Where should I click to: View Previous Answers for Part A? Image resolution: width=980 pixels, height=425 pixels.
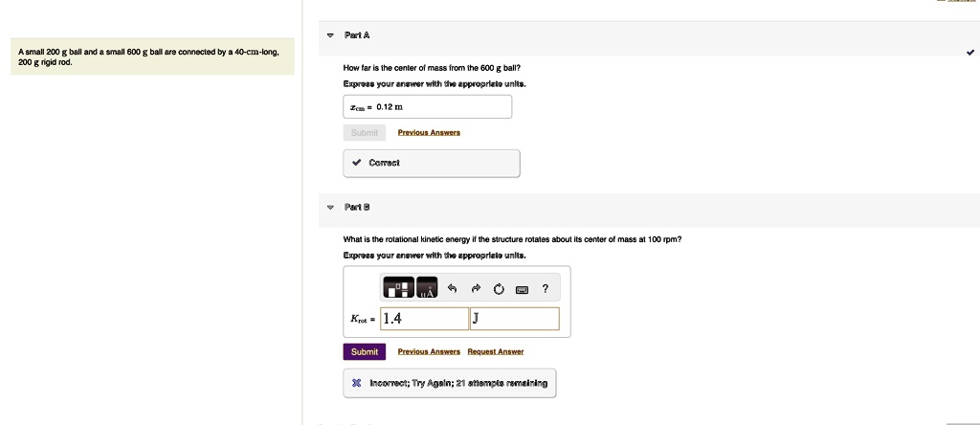click(429, 132)
